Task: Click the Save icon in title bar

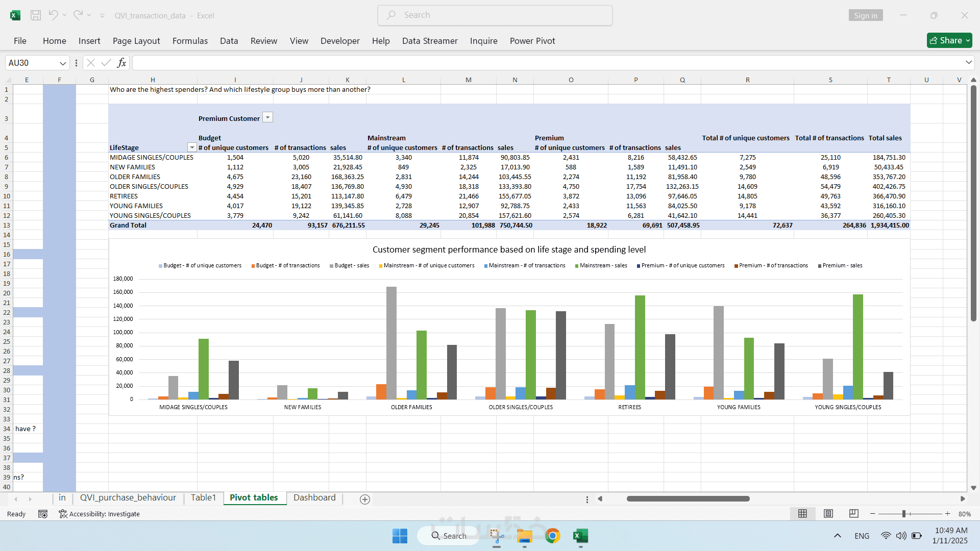Action: [36, 15]
